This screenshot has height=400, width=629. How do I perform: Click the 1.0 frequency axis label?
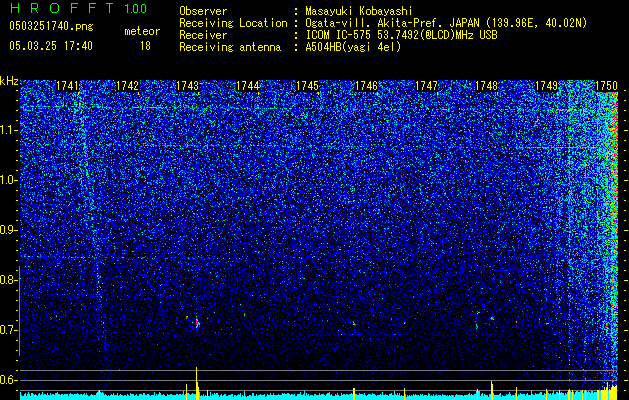point(7,180)
